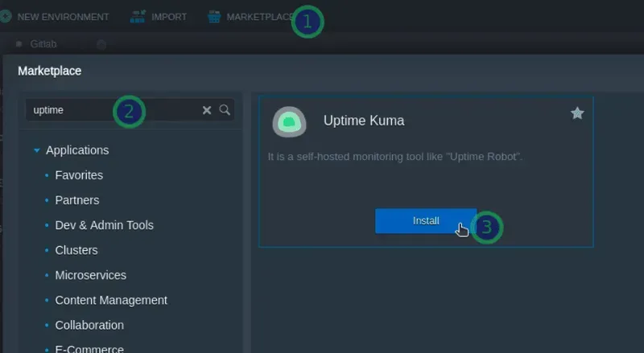The width and height of the screenshot is (644, 353).
Task: Install the Uptime Kuma application
Action: 426,220
